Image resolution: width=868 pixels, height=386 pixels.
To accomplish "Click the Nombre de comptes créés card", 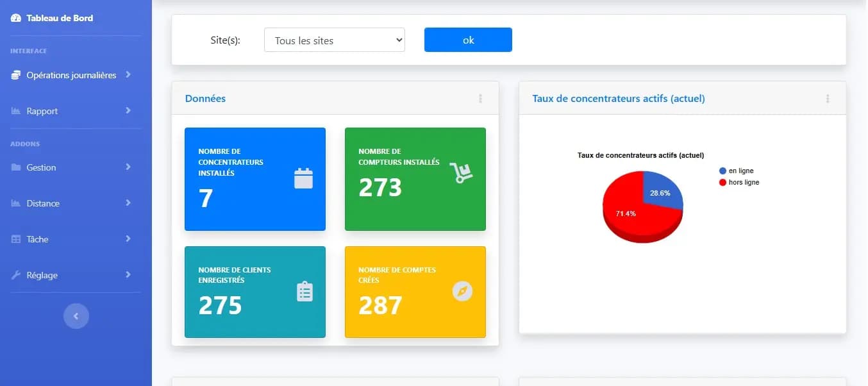I will click(x=415, y=292).
